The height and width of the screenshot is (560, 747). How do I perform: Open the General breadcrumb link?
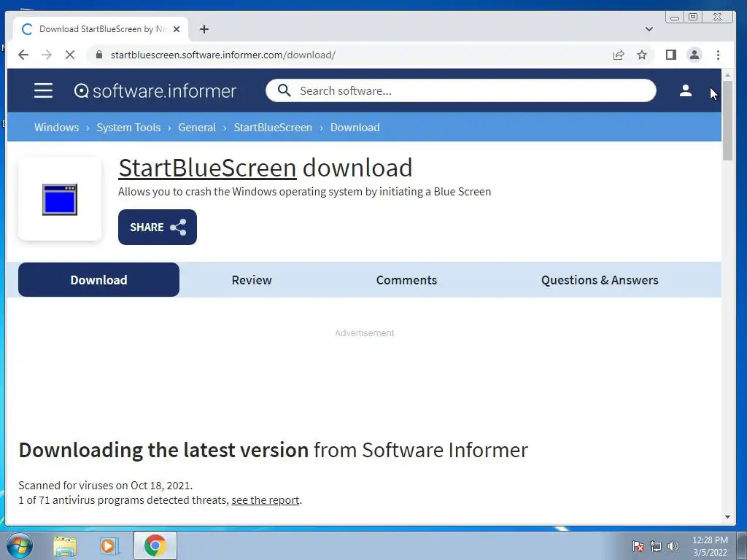197,127
